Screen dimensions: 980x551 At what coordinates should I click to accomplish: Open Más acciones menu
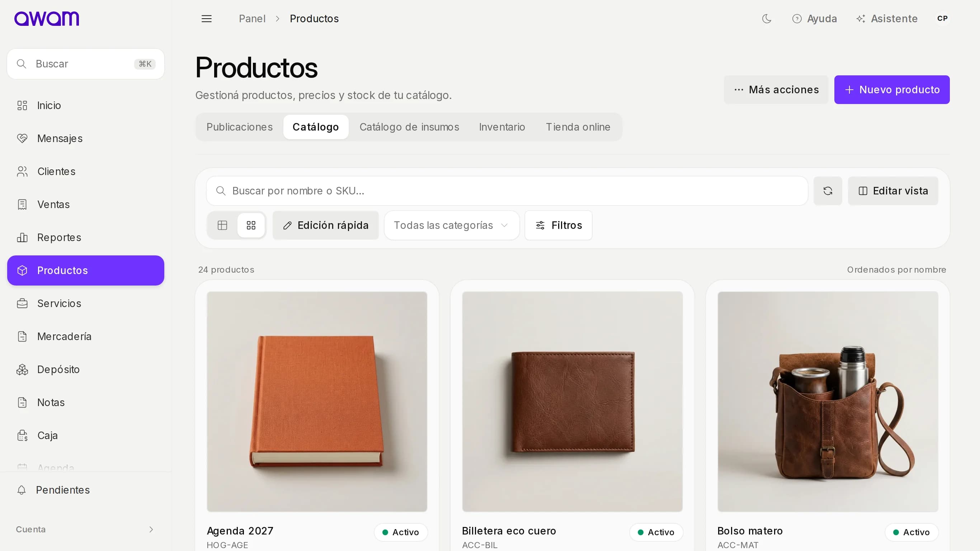(776, 90)
